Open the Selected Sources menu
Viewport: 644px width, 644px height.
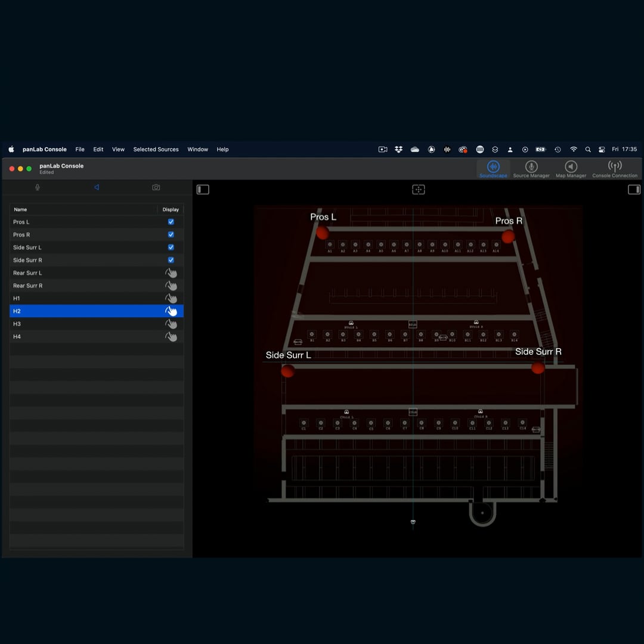(x=156, y=150)
